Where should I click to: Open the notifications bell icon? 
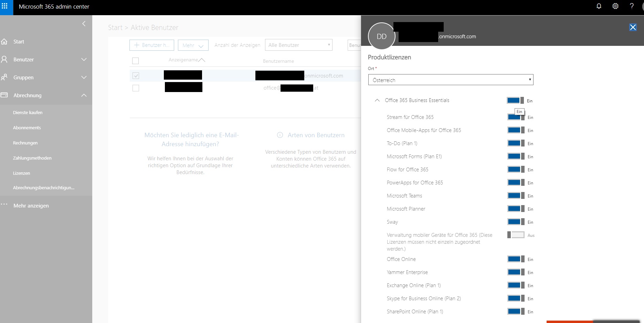click(599, 6)
